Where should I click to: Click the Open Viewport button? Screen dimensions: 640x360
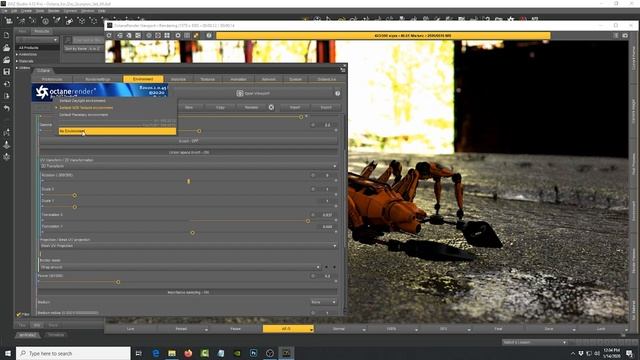253,93
